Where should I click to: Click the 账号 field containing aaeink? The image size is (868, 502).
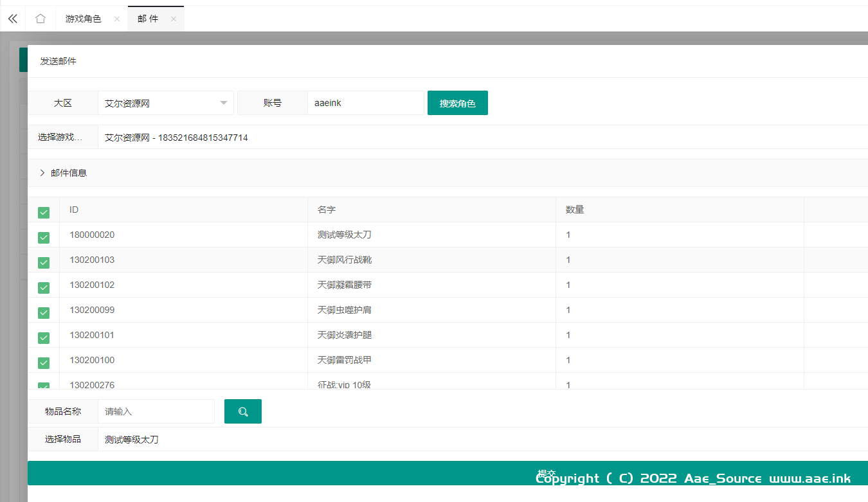click(366, 103)
